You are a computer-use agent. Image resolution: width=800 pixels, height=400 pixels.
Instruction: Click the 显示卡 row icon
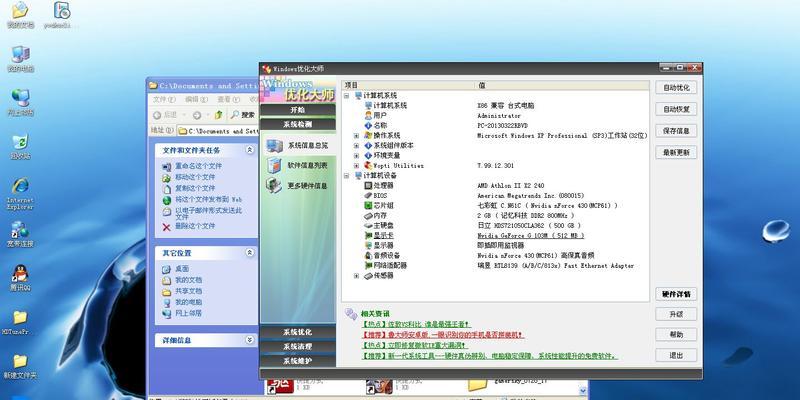[368, 236]
